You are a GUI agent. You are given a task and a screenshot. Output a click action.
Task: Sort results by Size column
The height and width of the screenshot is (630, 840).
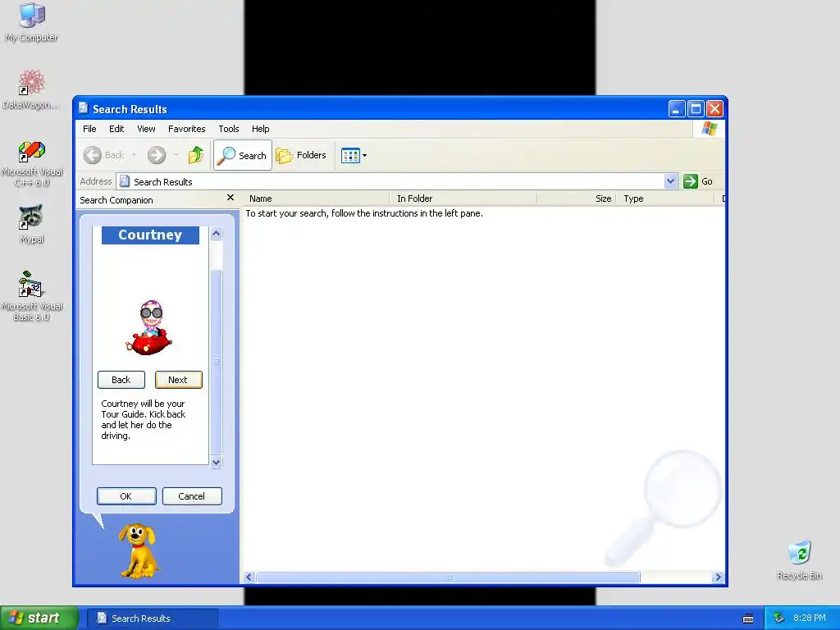click(577, 199)
